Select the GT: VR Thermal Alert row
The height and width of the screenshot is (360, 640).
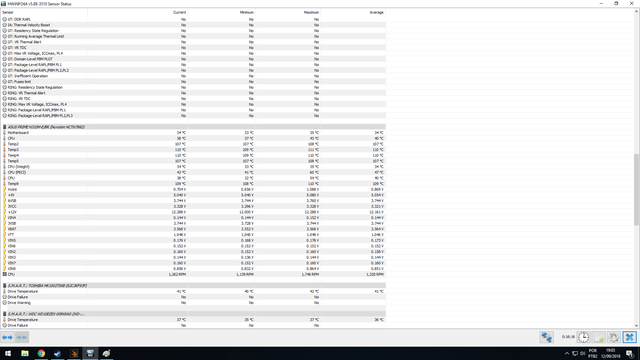coord(193,42)
